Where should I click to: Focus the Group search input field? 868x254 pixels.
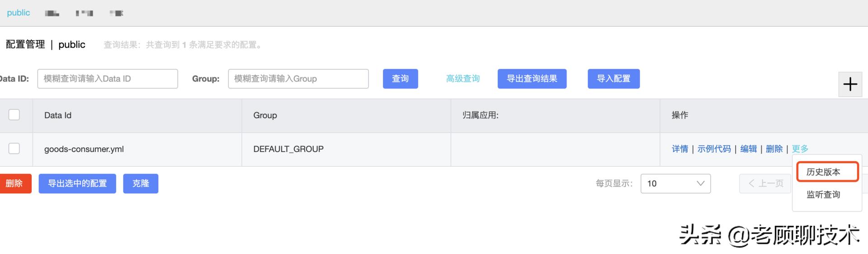coord(298,79)
